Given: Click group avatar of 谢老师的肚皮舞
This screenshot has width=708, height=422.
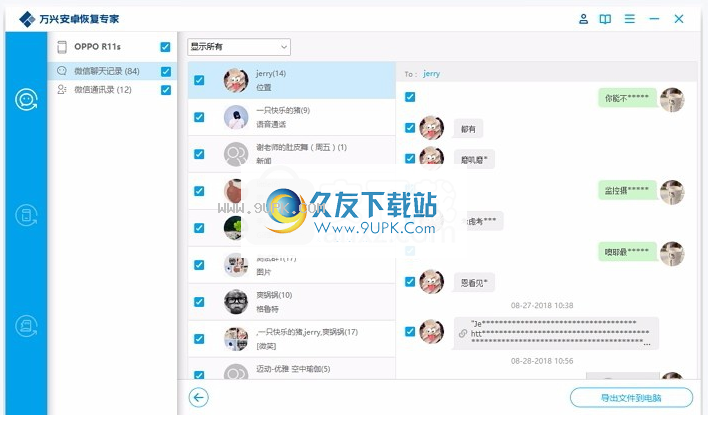Looking at the screenshot, I should (236, 154).
